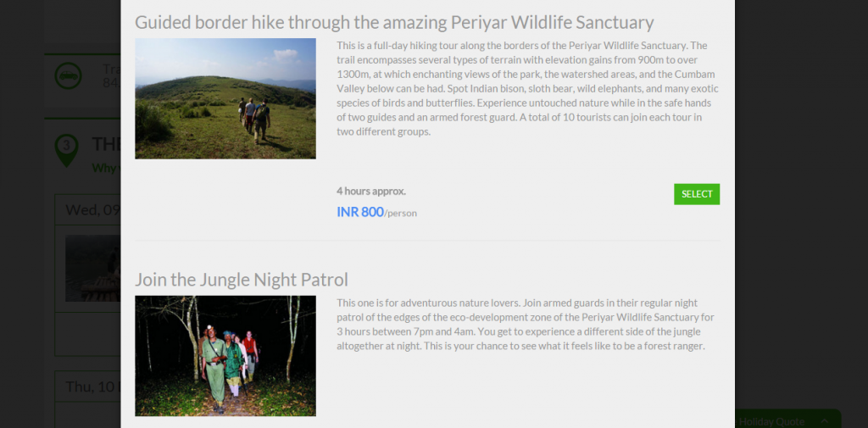Select the Periyar border hike activity

click(697, 194)
